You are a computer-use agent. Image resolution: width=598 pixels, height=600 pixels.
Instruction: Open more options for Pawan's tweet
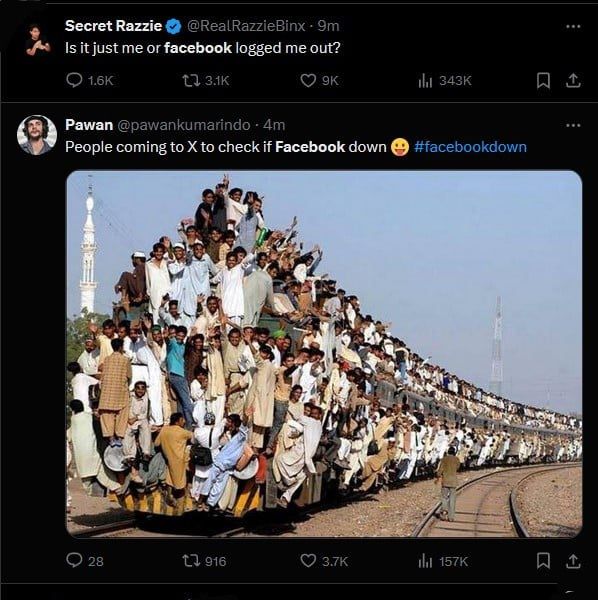coord(573,125)
